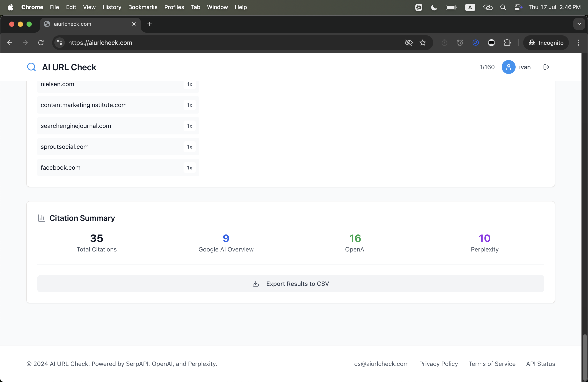The width and height of the screenshot is (588, 382).
Task: Select the aiurlcheck.com browser tab
Action: pos(90,24)
